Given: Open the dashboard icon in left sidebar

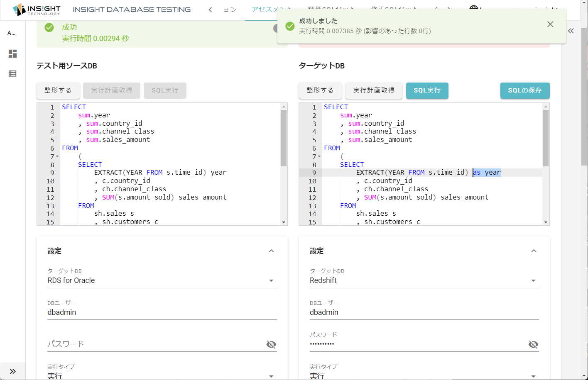Looking at the screenshot, I should pos(13,54).
